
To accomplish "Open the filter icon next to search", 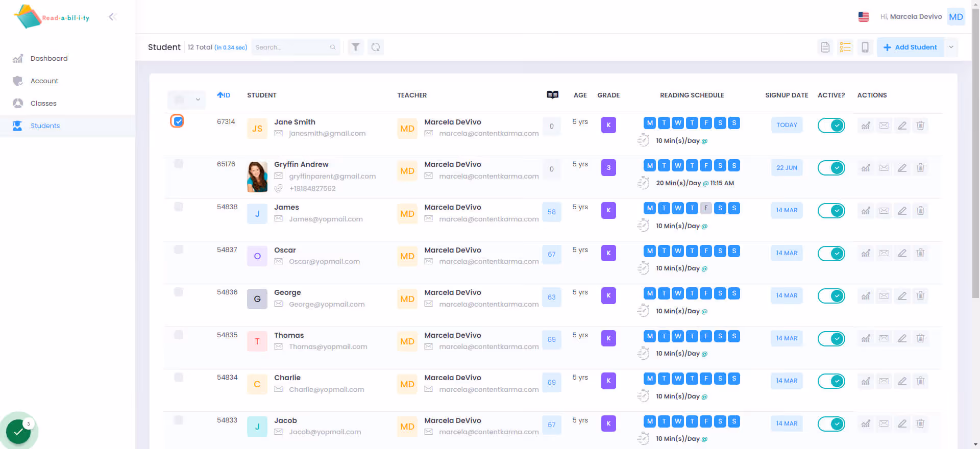I will 356,47.
